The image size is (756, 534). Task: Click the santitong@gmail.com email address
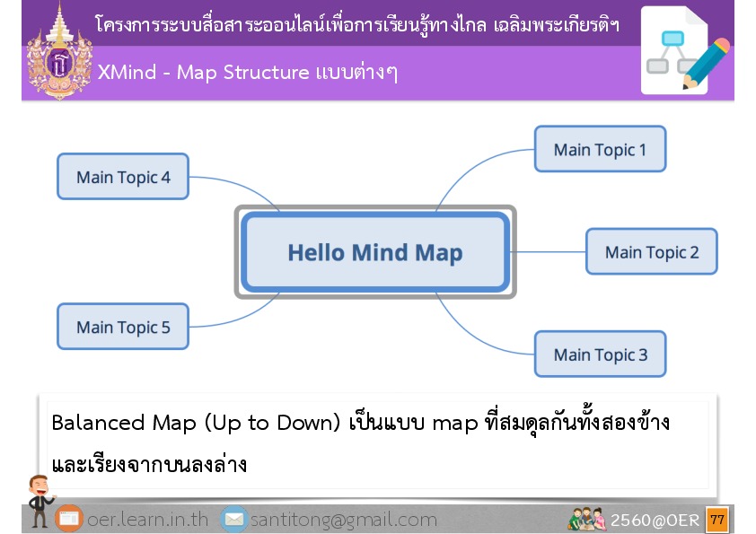coord(343,520)
